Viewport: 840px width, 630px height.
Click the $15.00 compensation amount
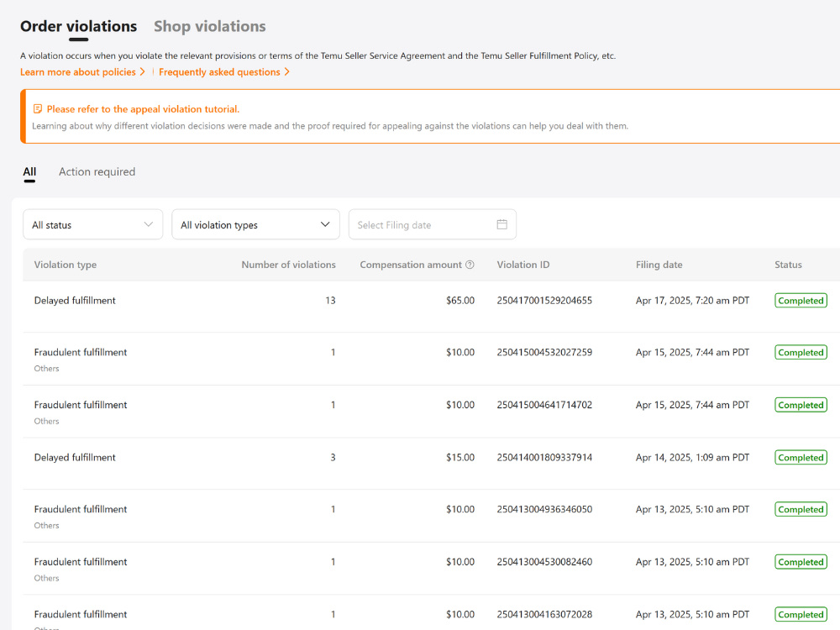pos(460,458)
